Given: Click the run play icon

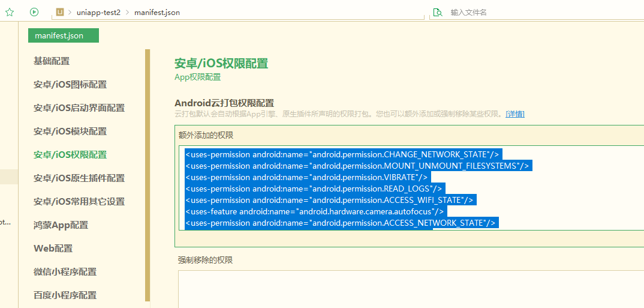Looking at the screenshot, I should 35,13.
